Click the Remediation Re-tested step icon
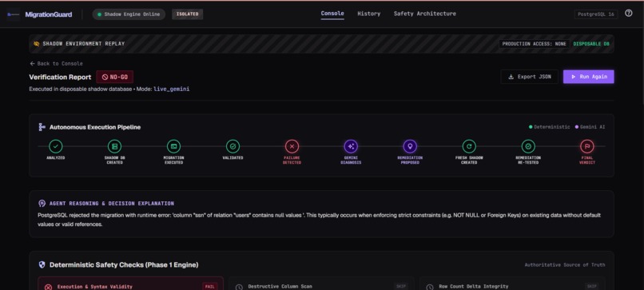This screenshot has width=644, height=290. 528,146
